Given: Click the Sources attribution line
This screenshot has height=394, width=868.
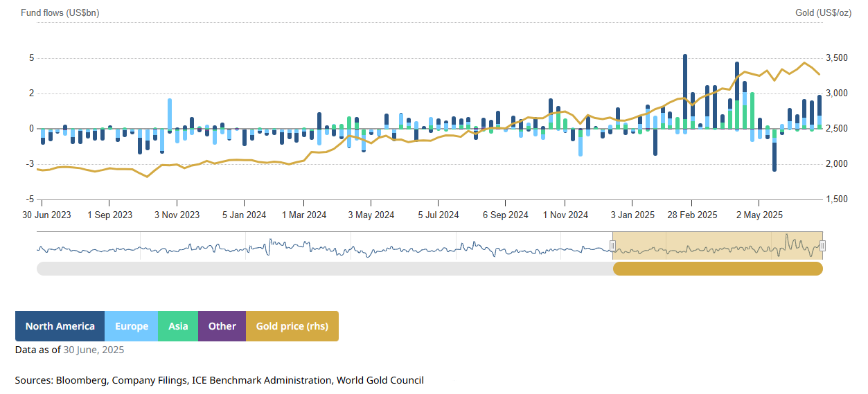Looking at the screenshot, I should pos(219,380).
